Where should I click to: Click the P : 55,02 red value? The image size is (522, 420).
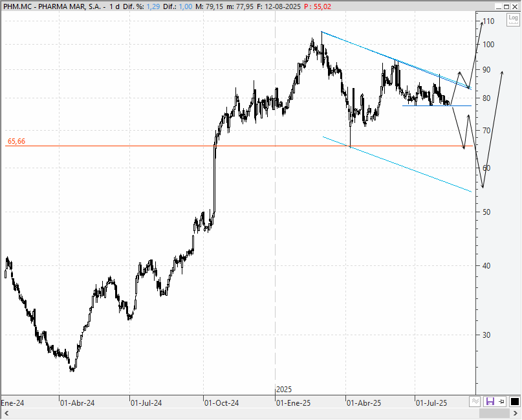318,6
